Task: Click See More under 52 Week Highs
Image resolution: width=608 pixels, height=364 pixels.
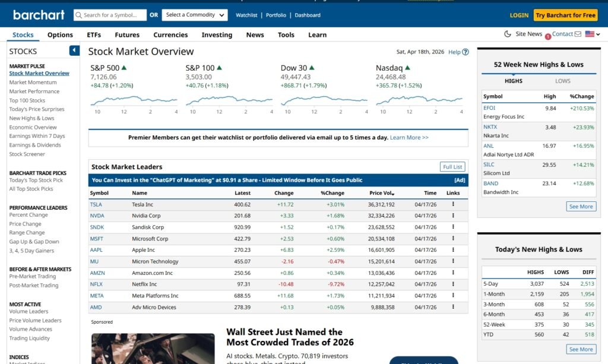Action: coord(581,206)
